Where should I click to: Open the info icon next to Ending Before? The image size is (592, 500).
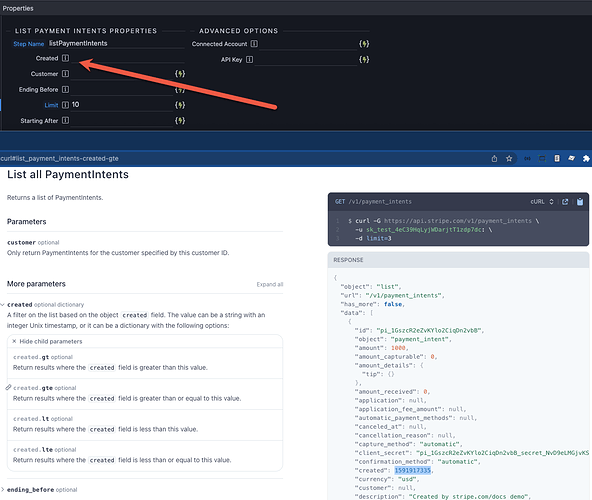[66, 90]
